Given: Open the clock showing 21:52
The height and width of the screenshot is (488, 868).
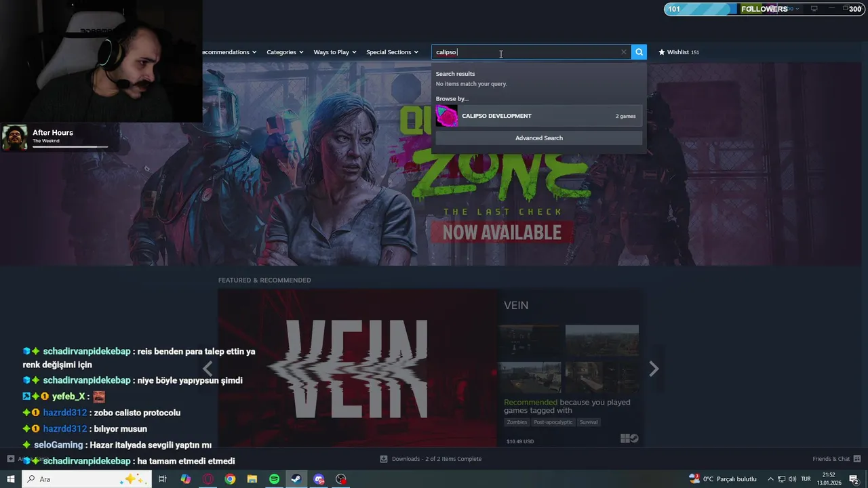Looking at the screenshot, I should (x=829, y=479).
